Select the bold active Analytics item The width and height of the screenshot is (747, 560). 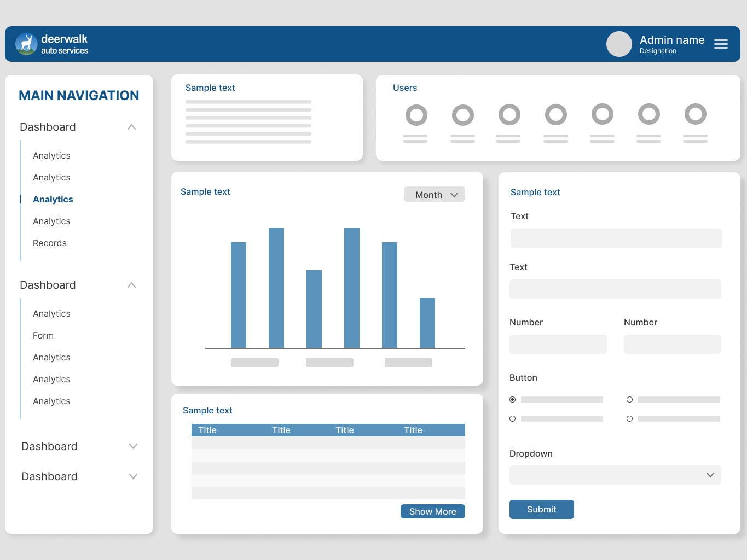[53, 199]
